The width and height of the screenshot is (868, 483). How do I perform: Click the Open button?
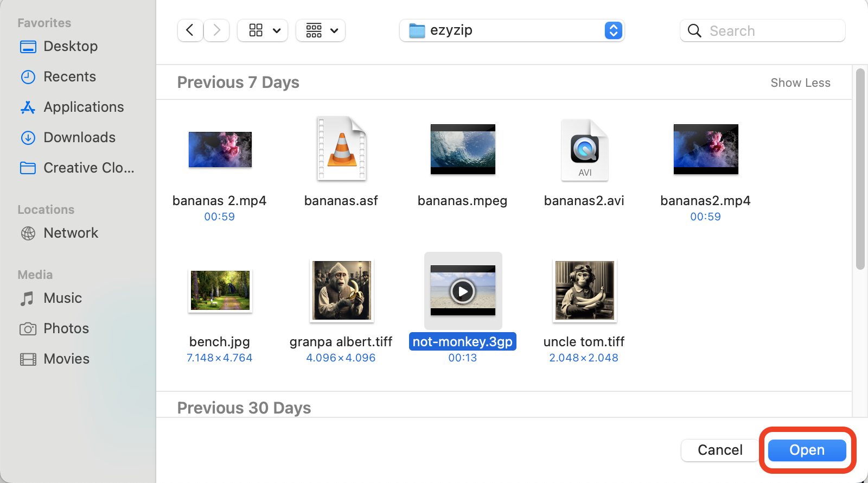click(x=807, y=450)
